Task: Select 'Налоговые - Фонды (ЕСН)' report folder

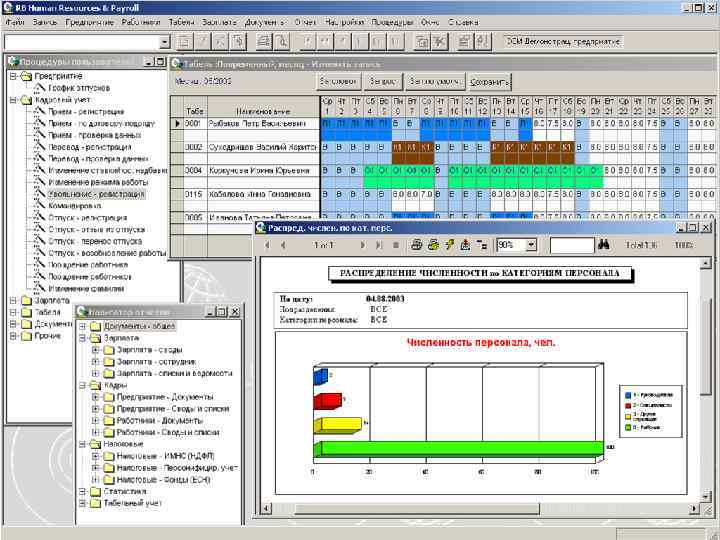Action: coord(163,479)
